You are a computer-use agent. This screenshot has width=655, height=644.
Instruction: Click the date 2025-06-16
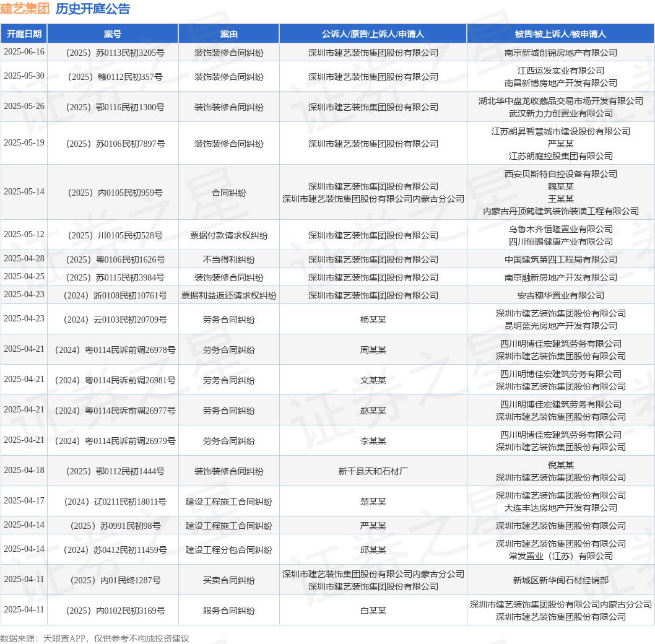[24, 52]
